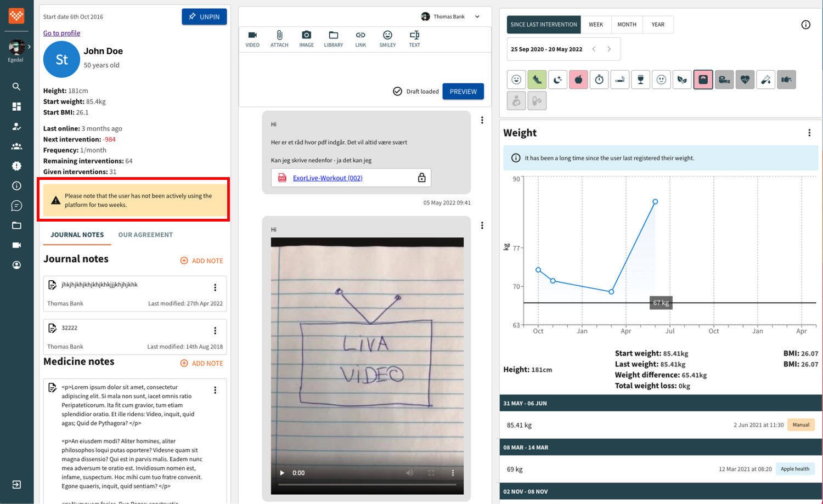The width and height of the screenshot is (823, 504).
Task: Toggle the apple diet tracker icon
Action: (x=578, y=80)
